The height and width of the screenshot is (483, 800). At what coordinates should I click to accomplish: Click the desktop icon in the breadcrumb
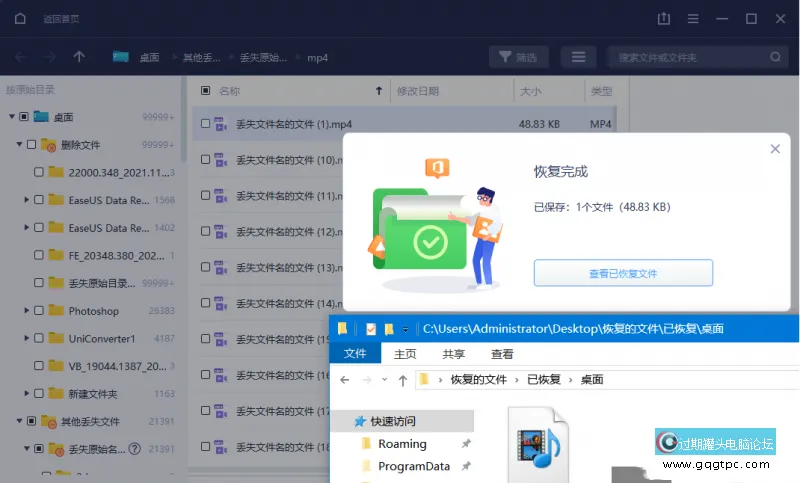[120, 57]
